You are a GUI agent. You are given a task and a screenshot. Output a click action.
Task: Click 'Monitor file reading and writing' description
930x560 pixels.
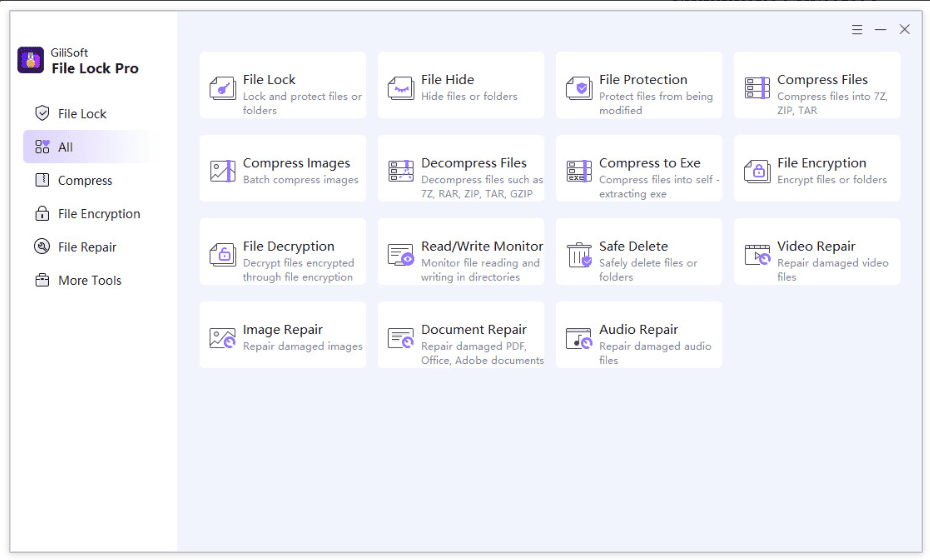pos(480,270)
